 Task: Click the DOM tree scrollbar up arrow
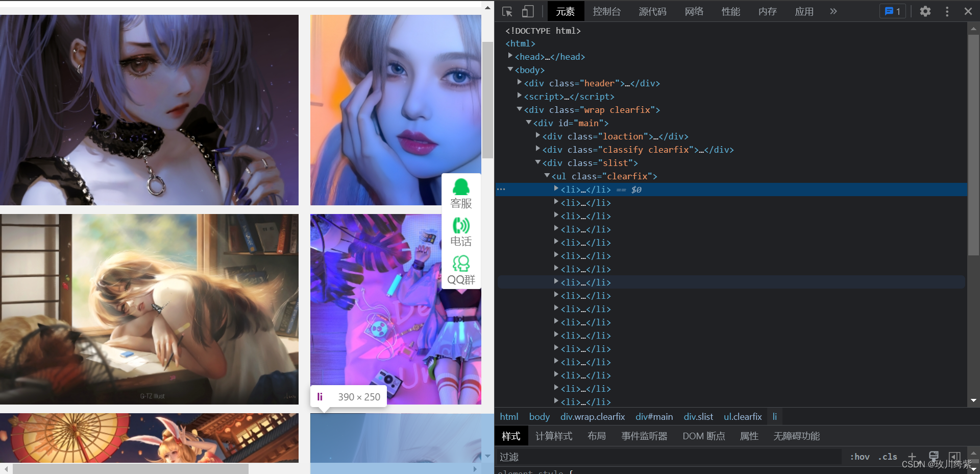(973, 30)
